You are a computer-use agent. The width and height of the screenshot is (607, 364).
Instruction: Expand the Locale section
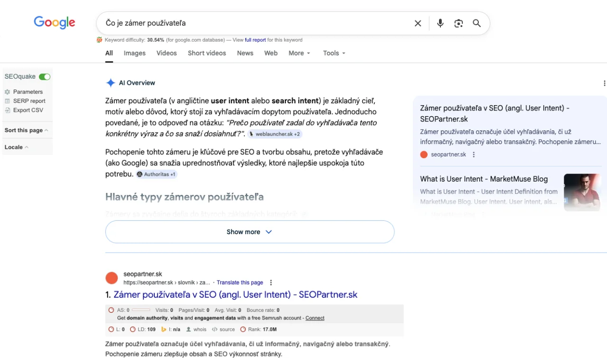pyautogui.click(x=17, y=147)
